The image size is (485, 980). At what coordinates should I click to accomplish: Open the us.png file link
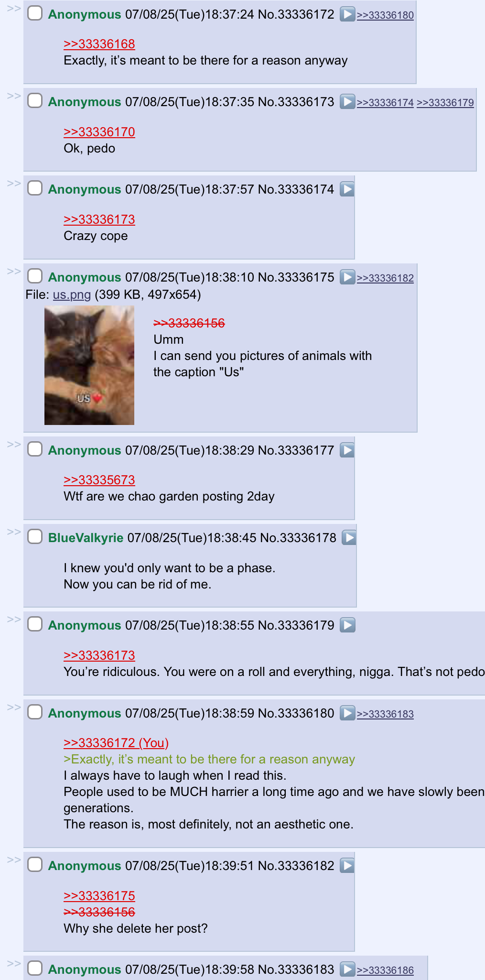tap(72, 294)
